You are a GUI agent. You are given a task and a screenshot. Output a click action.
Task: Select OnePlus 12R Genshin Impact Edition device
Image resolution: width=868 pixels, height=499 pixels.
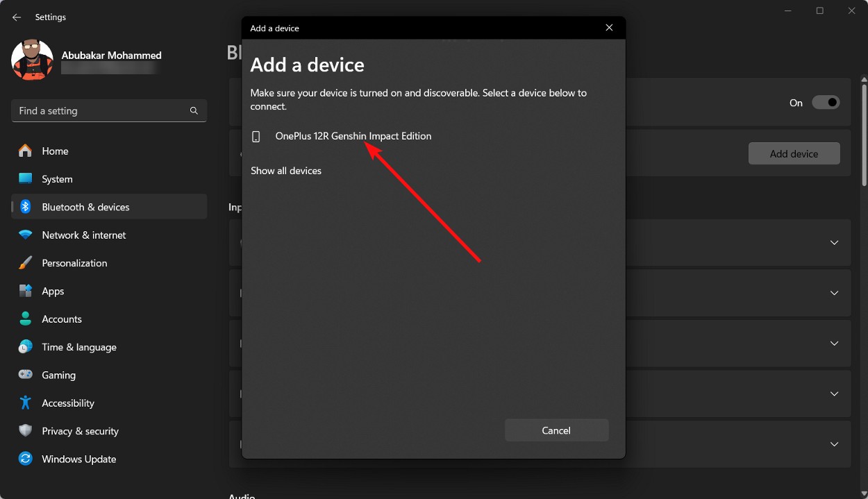coord(353,136)
